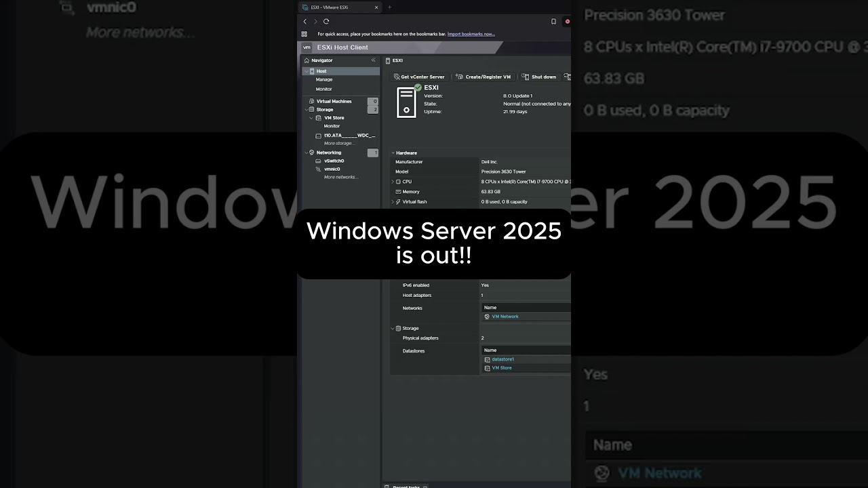
Task: Collapse the Navigator panel with double chevron
Action: click(373, 60)
